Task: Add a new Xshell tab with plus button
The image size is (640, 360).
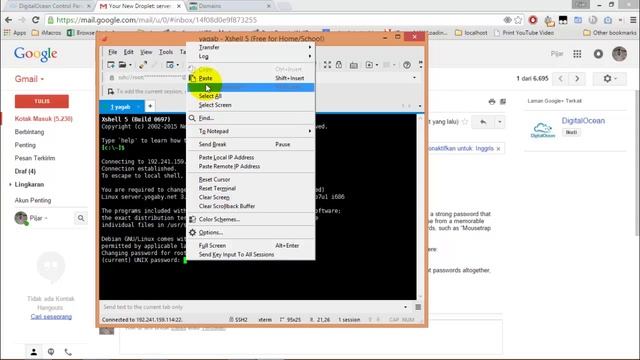Action: pos(150,107)
